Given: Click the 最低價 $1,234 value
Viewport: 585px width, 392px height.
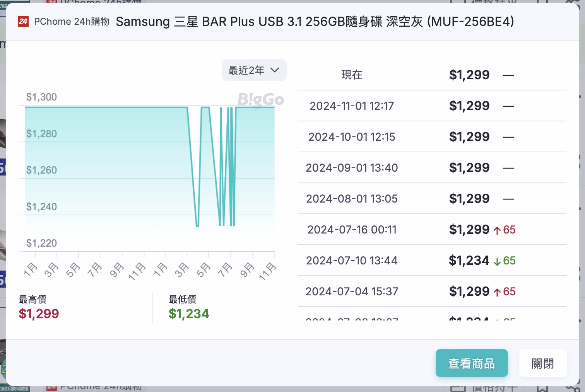Looking at the screenshot, I should (189, 314).
